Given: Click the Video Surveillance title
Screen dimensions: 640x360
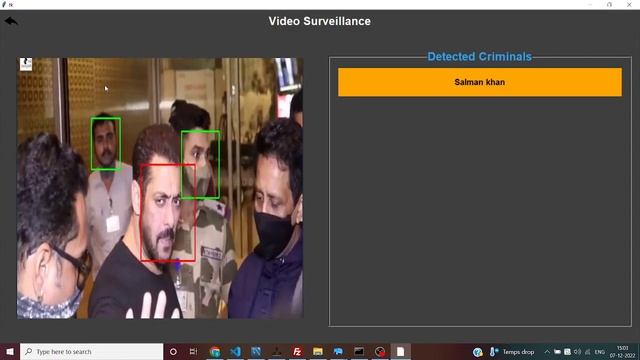Looking at the screenshot, I should (320, 21).
